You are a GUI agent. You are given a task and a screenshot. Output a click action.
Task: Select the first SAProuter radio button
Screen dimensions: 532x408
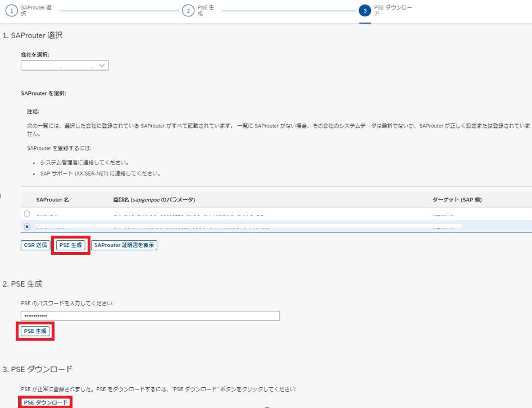[27, 214]
